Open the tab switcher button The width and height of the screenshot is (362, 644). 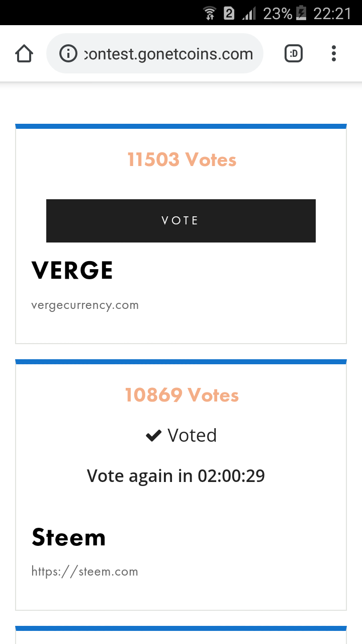click(x=294, y=53)
